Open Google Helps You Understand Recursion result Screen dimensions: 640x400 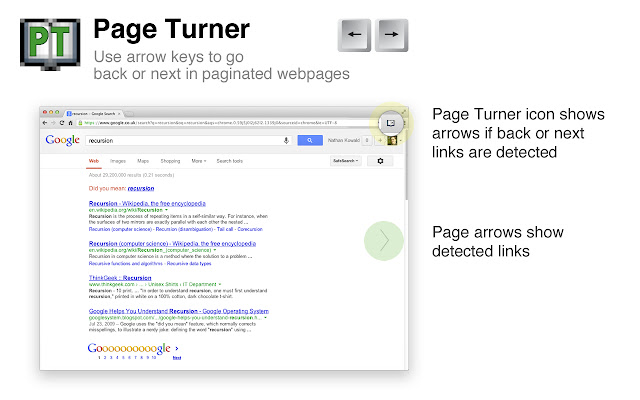click(179, 311)
